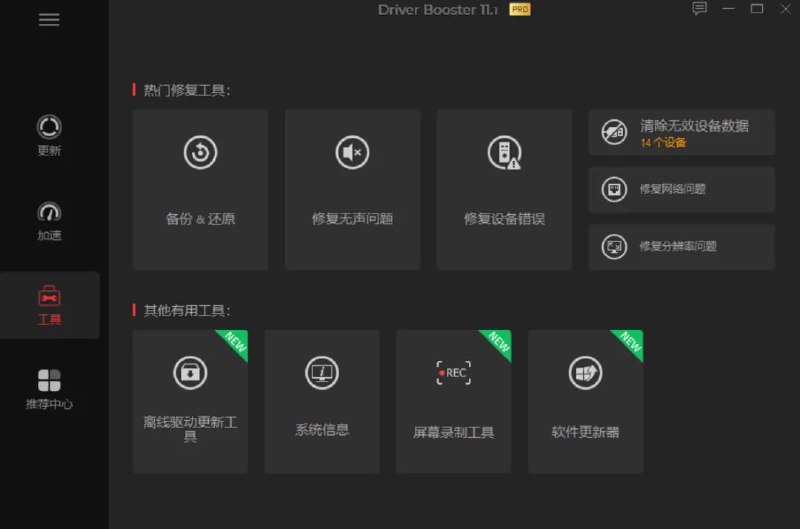Click the 14 个设备 count text
Image resolution: width=800 pixels, height=529 pixels.
[663, 143]
